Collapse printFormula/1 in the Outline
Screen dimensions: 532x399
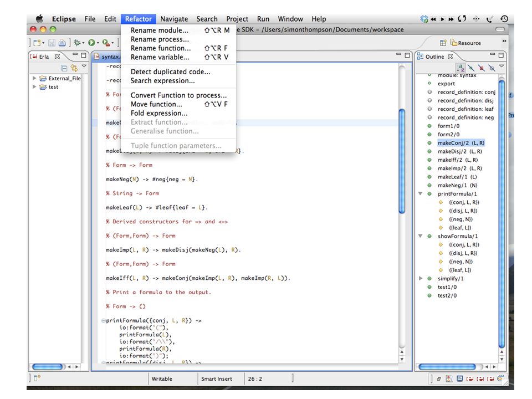click(421, 194)
